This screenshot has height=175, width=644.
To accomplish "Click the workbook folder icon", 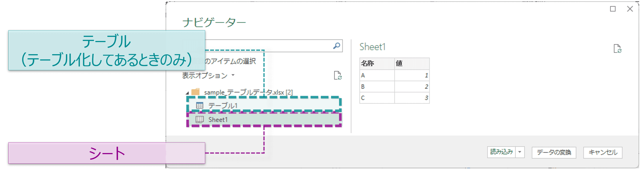I will tap(195, 92).
